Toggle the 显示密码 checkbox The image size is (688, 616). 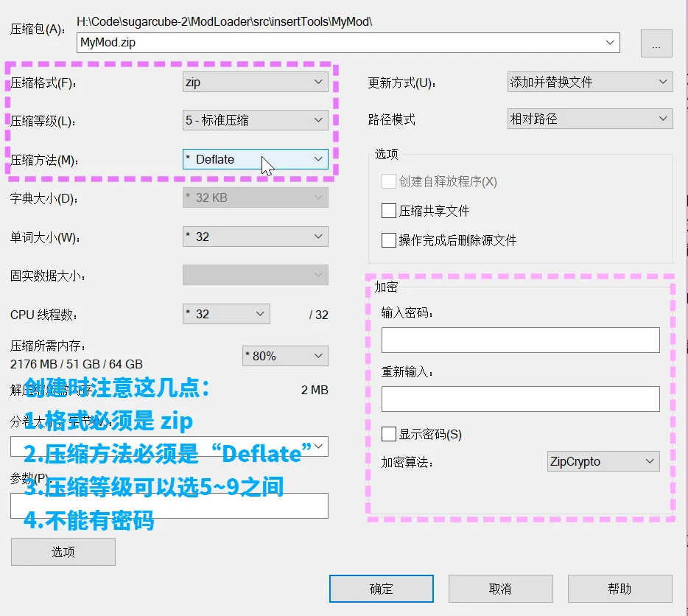click(389, 434)
